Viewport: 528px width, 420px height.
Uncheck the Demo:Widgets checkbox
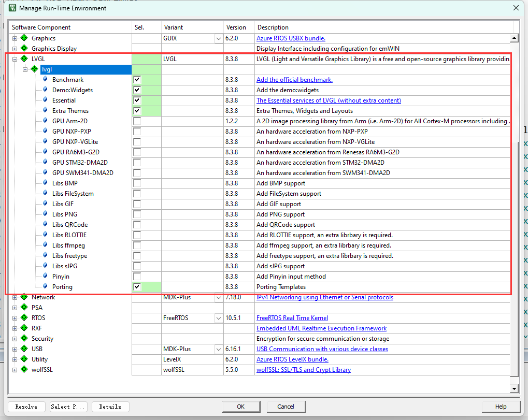coord(137,90)
